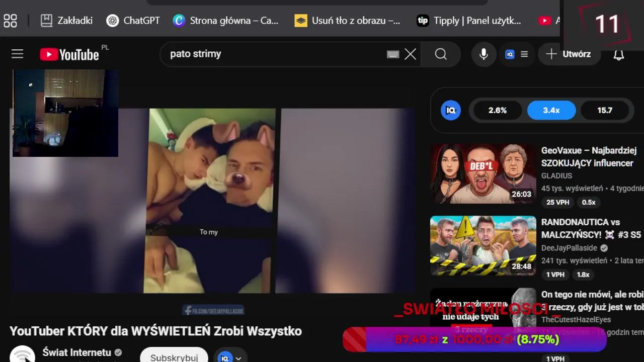Screen dimensions: 644x362
Task: Click the main video player area
Action: point(211,200)
